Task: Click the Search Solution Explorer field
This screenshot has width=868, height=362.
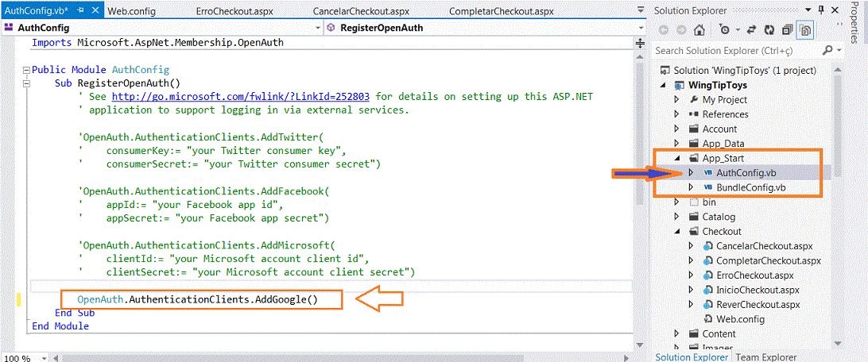Action: 735,50
